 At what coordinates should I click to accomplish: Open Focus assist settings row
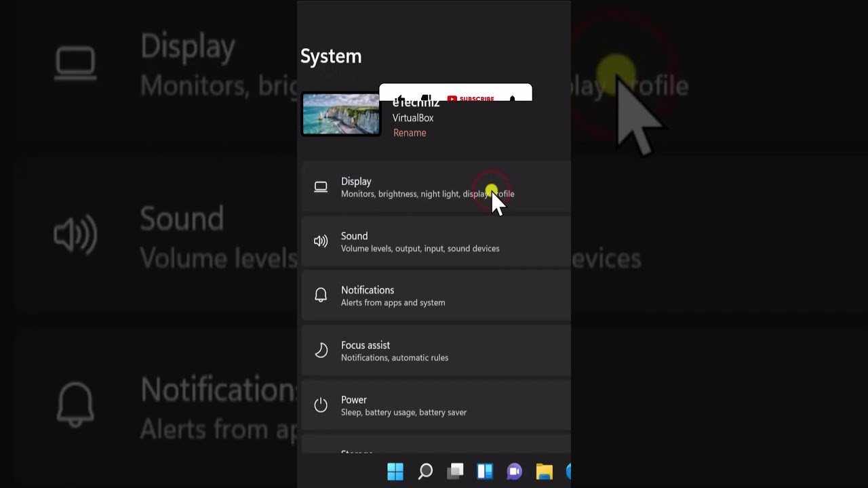436,351
